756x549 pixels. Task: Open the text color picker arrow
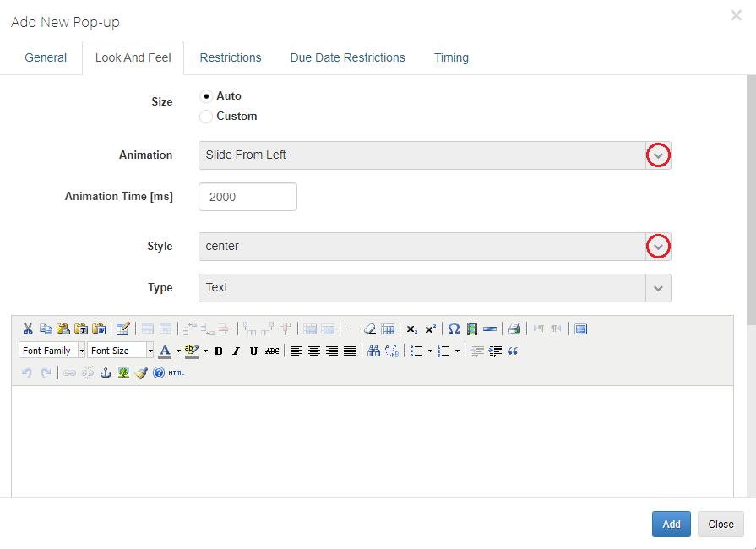[x=178, y=351]
